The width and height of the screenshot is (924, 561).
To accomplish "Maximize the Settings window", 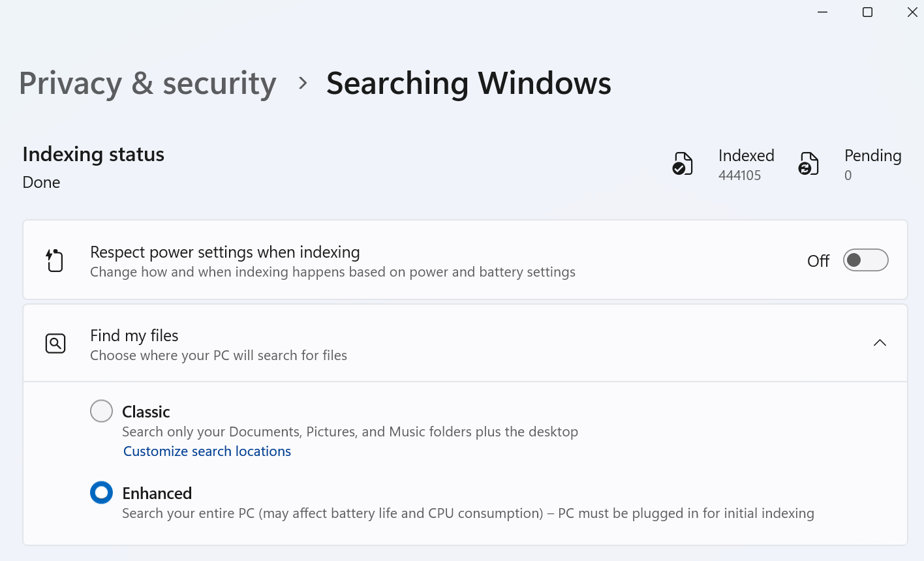I will tap(867, 12).
